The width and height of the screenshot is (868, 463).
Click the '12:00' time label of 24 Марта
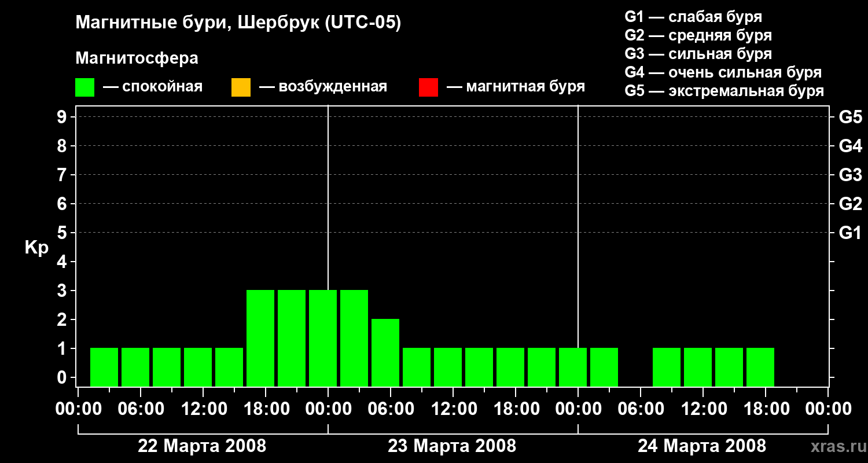tap(703, 409)
